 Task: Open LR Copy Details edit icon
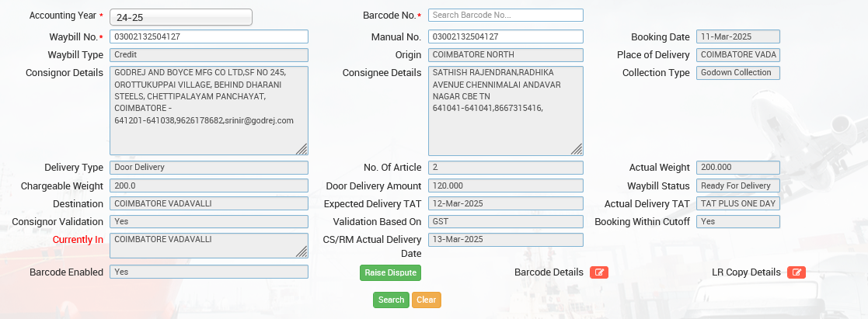pyautogui.click(x=796, y=272)
